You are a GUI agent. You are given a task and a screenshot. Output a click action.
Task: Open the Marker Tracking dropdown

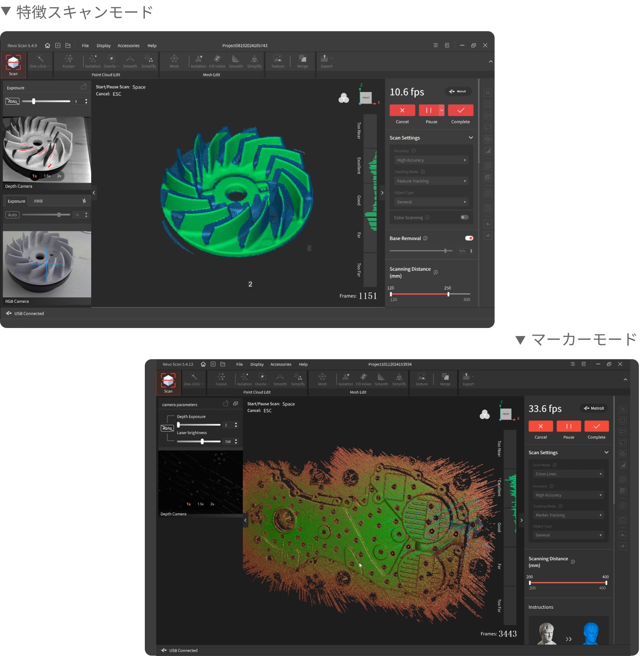tap(569, 515)
